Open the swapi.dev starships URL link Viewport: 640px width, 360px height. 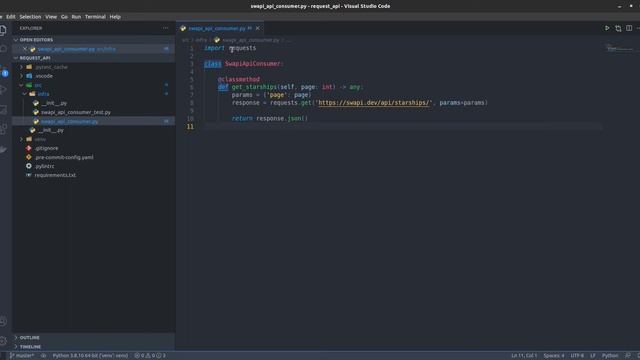[374, 103]
